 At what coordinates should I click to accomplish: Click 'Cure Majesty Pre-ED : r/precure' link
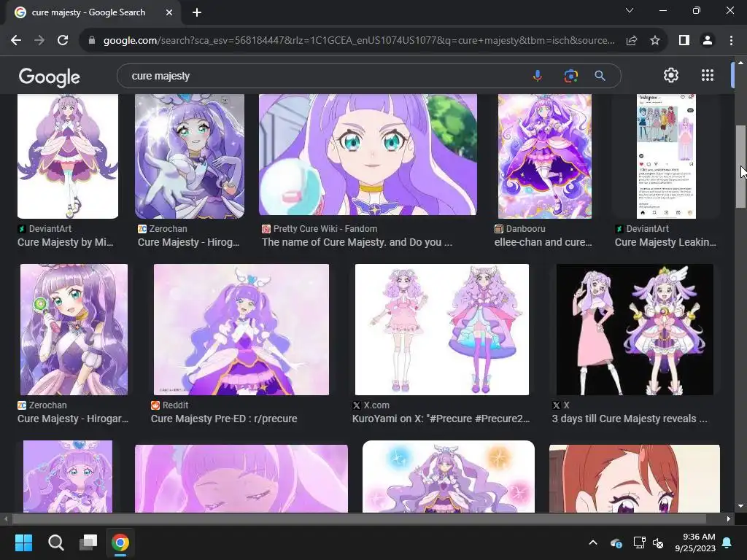(224, 419)
